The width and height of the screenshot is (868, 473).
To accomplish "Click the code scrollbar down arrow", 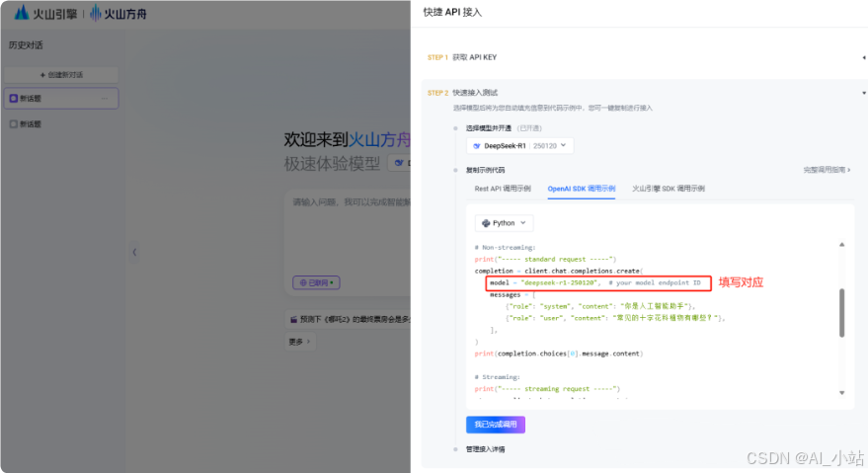I will pyautogui.click(x=842, y=393).
